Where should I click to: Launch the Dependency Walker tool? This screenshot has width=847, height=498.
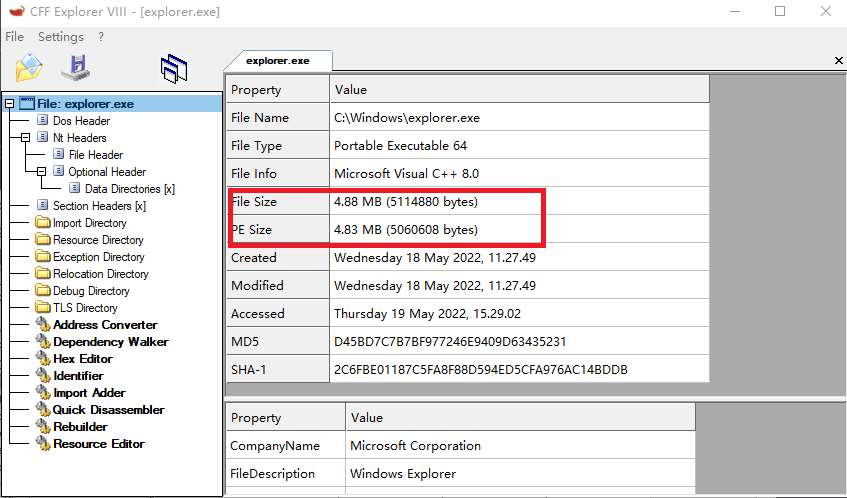(x=110, y=342)
